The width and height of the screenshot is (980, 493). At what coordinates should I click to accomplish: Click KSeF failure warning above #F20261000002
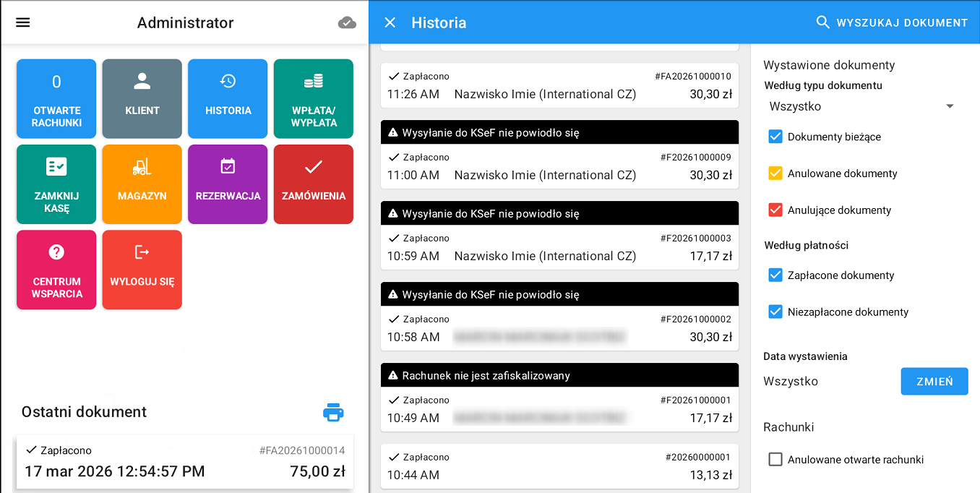click(x=559, y=294)
